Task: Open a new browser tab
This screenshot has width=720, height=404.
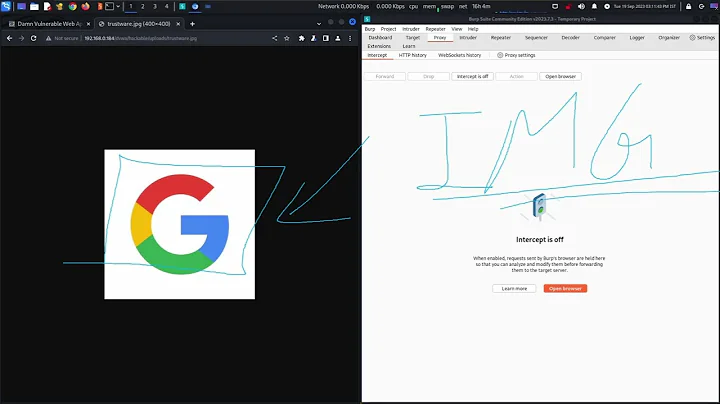Action: click(192, 24)
